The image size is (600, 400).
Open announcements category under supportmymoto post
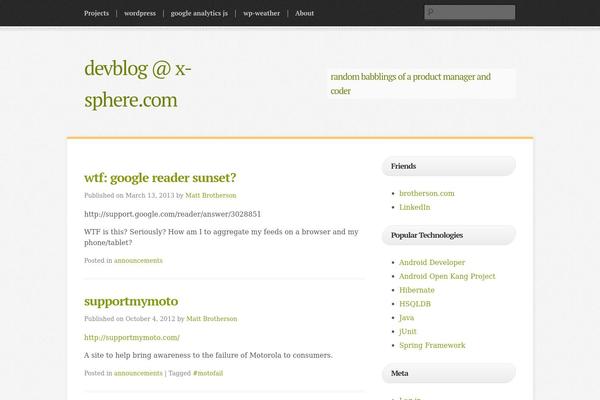tap(138, 373)
